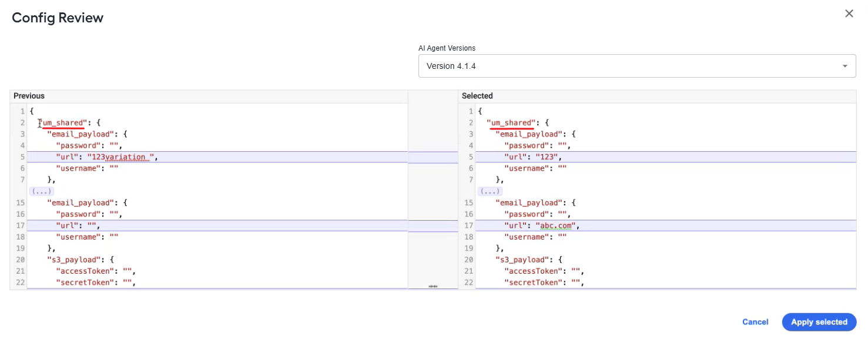Click line 6 "username" in Previous pane
868x339 pixels.
(x=87, y=168)
